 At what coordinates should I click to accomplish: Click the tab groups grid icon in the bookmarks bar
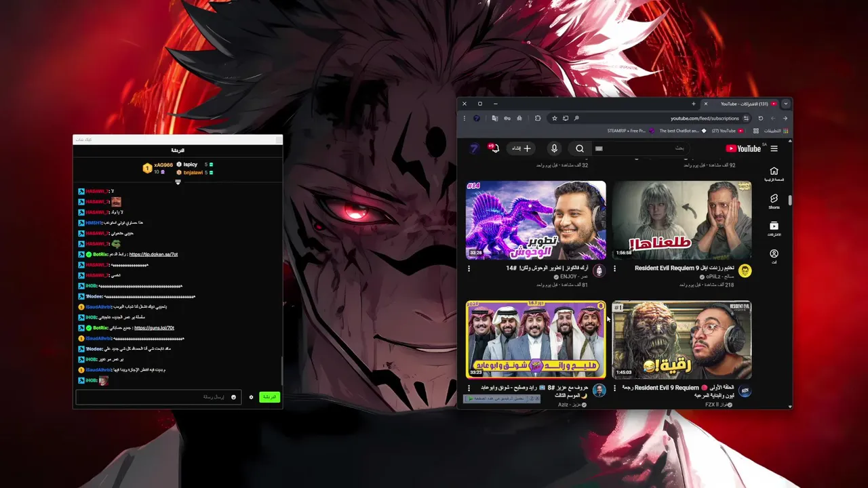coord(756,131)
